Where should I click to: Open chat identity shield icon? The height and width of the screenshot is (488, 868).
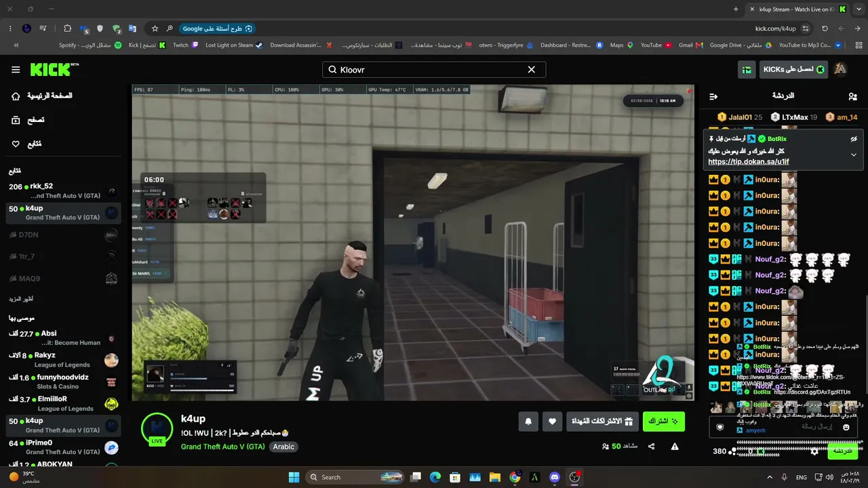(x=720, y=427)
